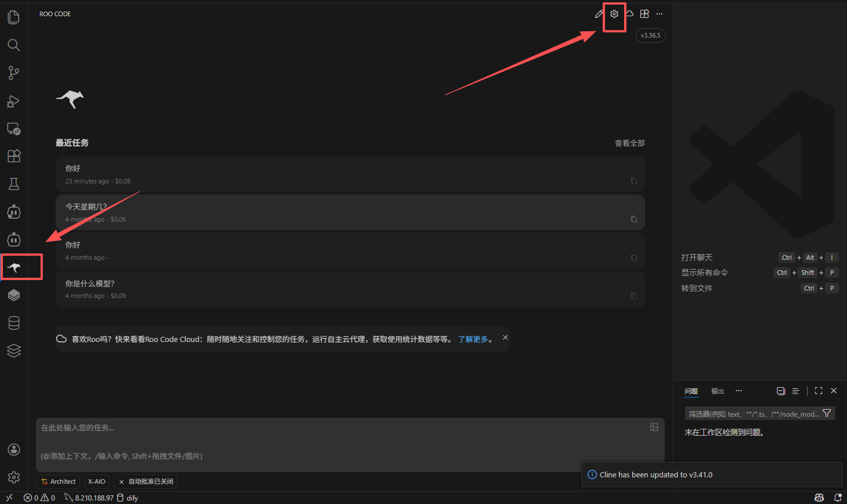Click the 了解更多 learn-more link
The image size is (847, 504).
473,339
